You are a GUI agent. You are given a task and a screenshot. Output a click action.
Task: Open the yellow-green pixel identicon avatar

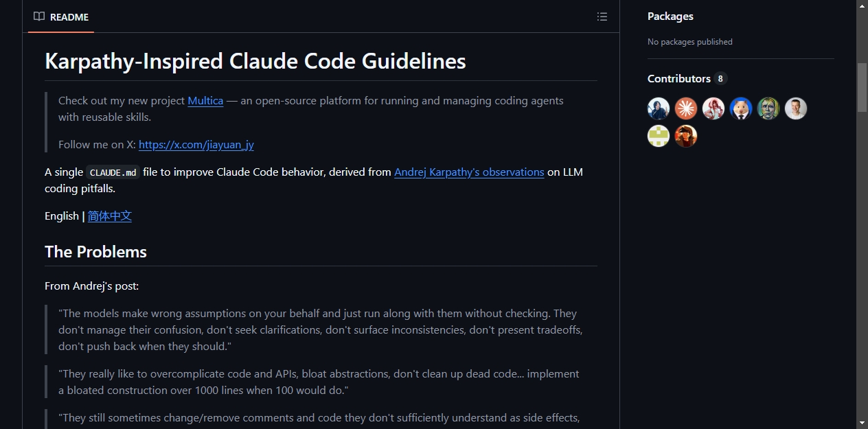[659, 136]
